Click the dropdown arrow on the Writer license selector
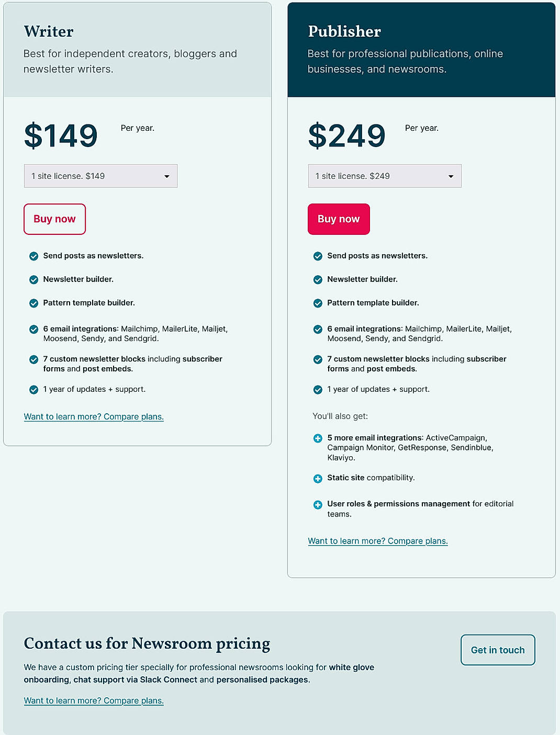This screenshot has width=560, height=735. tap(166, 176)
